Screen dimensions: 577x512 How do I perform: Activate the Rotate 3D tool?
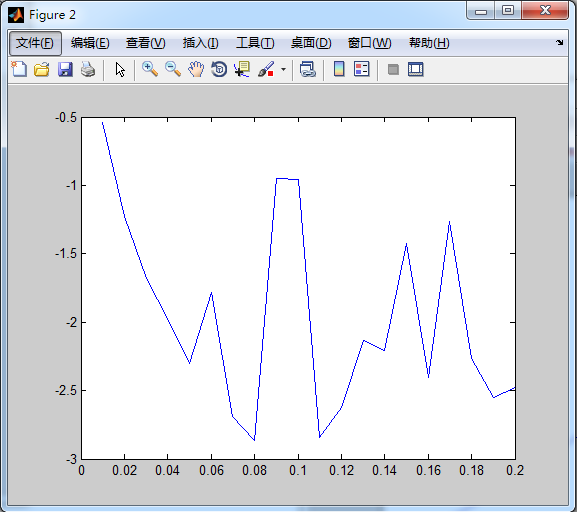pos(219,69)
